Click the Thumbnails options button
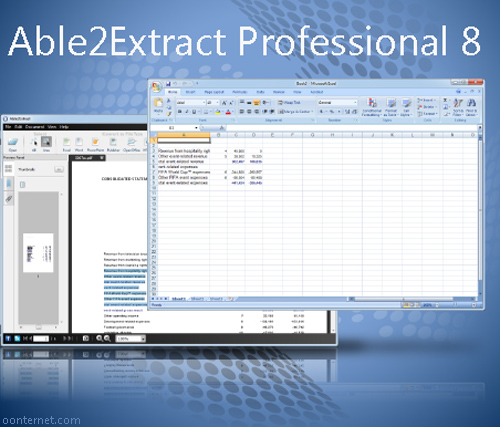Screen dimensions: 500x427 click(x=59, y=170)
